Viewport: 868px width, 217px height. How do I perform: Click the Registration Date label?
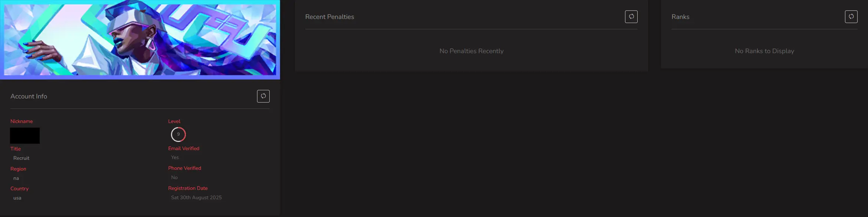[188, 188]
